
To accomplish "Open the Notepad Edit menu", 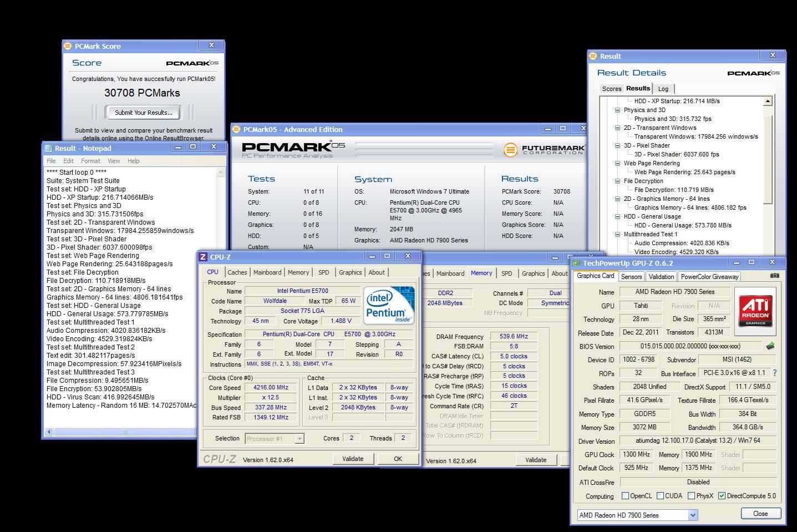I will [68, 161].
